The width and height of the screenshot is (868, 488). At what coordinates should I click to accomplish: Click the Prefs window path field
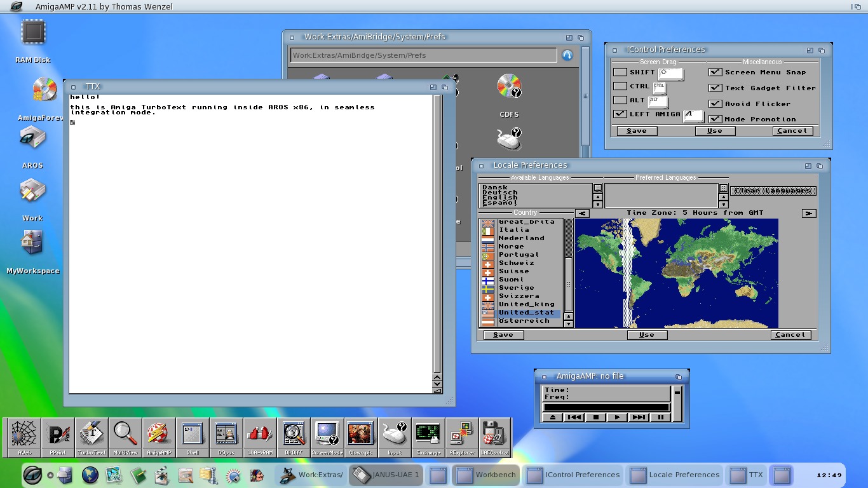pyautogui.click(x=423, y=55)
